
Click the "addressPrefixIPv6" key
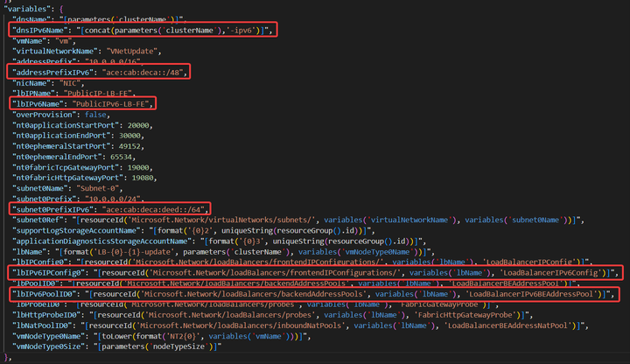pyautogui.click(x=53, y=73)
